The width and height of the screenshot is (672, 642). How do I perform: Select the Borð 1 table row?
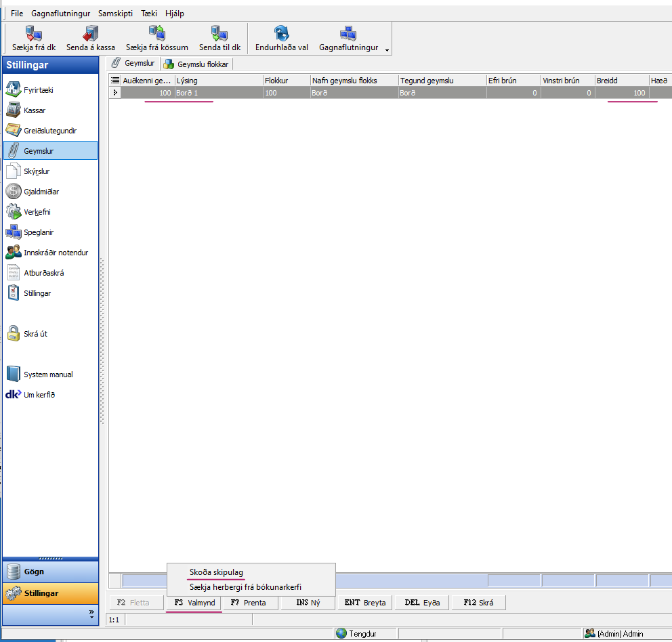(x=217, y=93)
